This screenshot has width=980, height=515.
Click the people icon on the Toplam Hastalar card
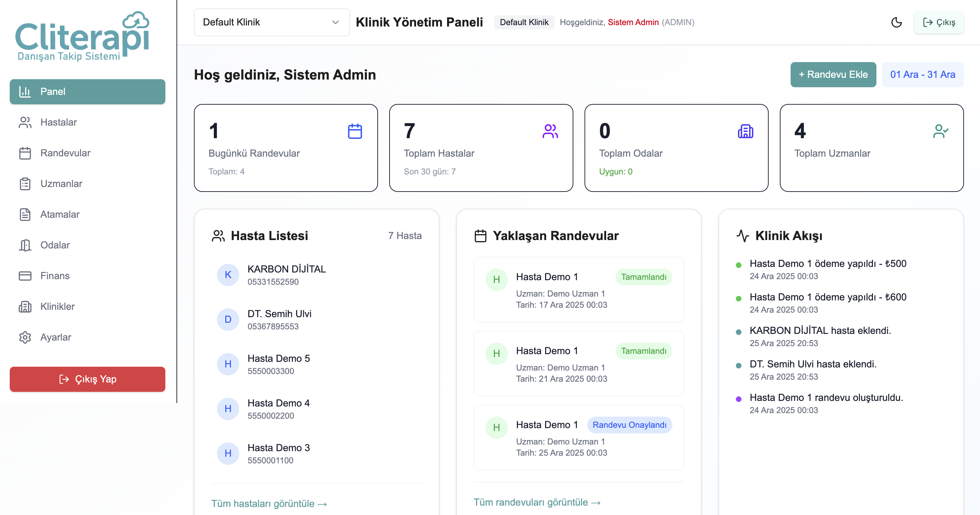pyautogui.click(x=550, y=131)
